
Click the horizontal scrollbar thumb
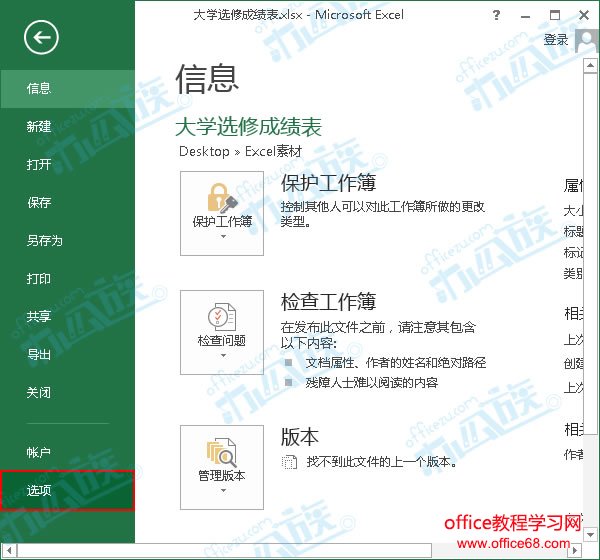(x=225, y=551)
